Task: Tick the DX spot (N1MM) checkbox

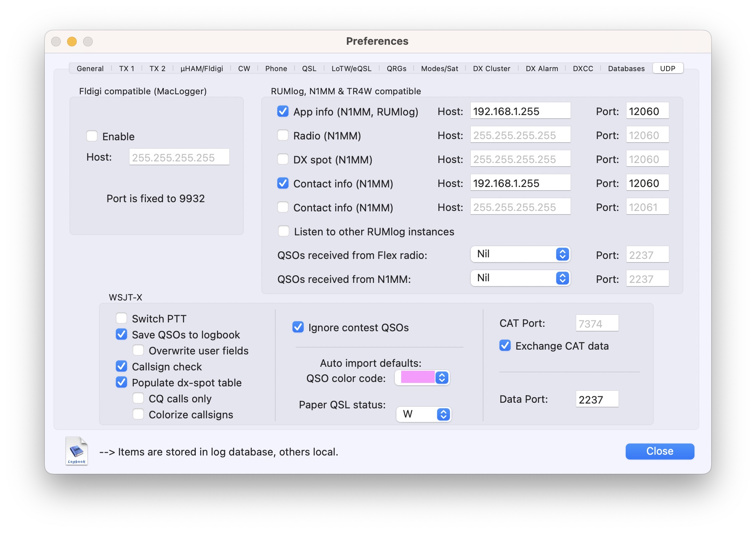Action: pyautogui.click(x=283, y=159)
